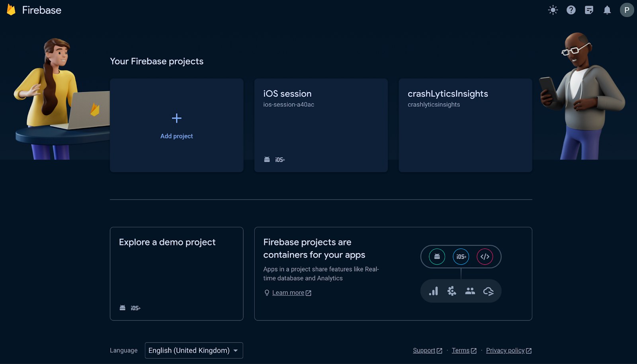Open the P account avatar
The height and width of the screenshot is (364, 637).
(627, 10)
